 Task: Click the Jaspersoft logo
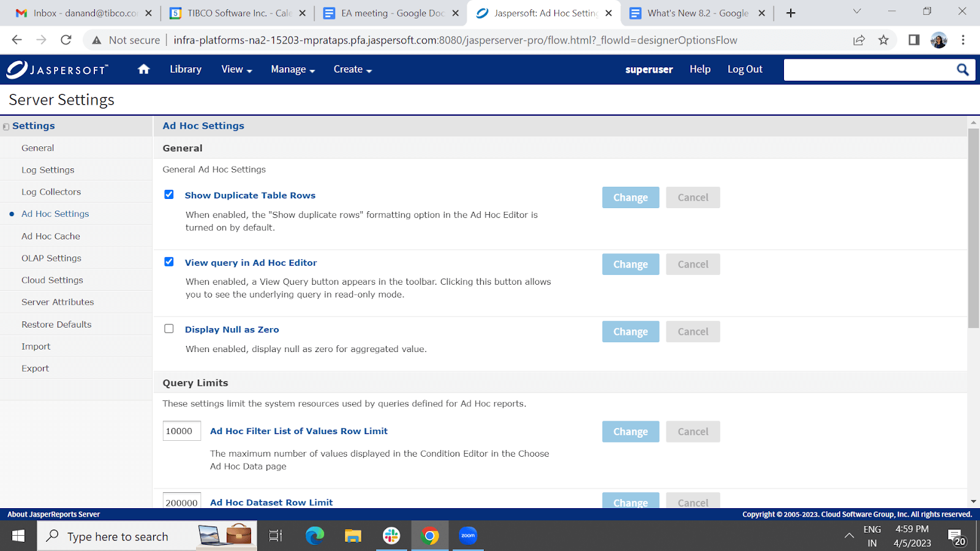58,69
